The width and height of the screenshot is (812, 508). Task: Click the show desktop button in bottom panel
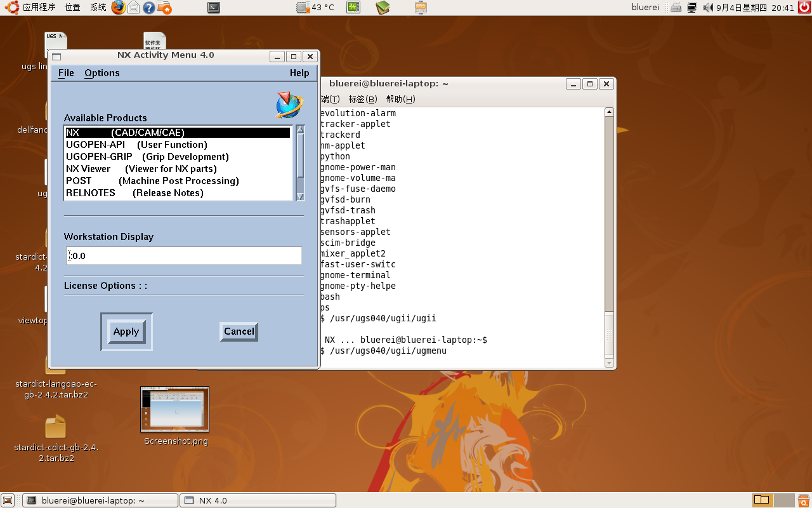[8, 500]
